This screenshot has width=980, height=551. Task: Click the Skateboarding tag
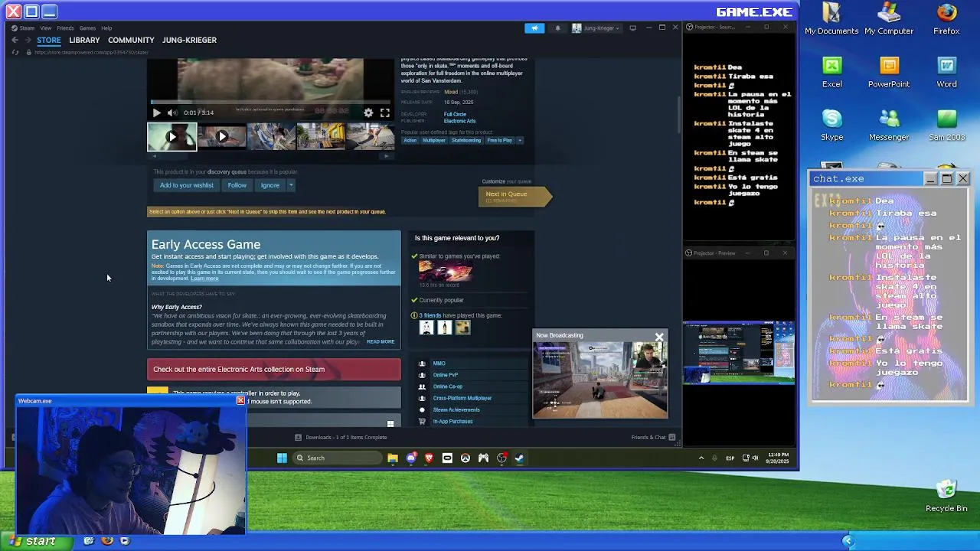466,140
